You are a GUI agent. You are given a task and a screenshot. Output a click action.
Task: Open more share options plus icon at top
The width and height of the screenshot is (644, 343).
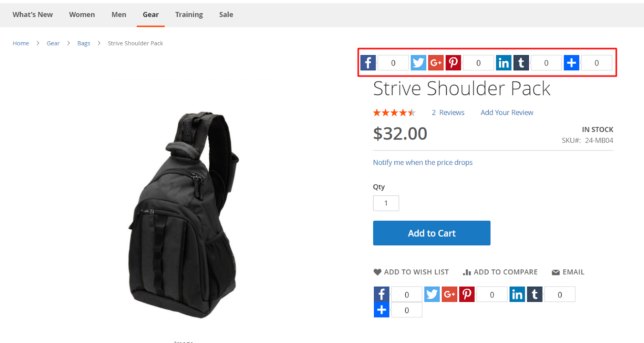pyautogui.click(x=572, y=63)
